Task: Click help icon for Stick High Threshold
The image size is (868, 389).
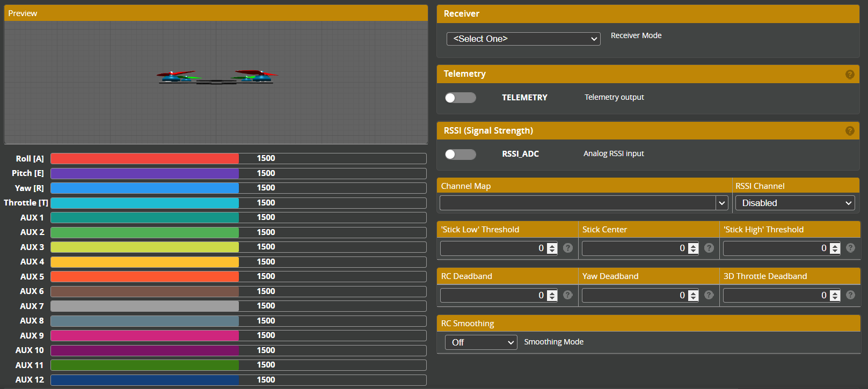Action: click(x=850, y=248)
